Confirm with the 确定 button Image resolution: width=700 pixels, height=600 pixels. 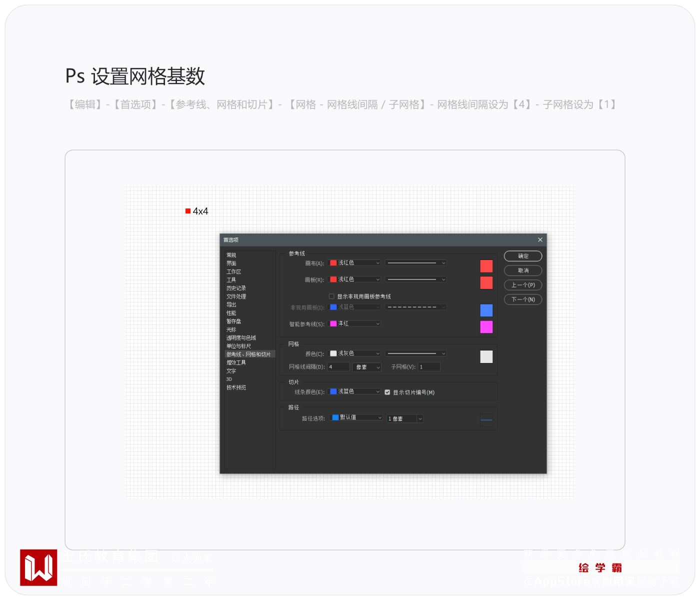[x=523, y=256]
